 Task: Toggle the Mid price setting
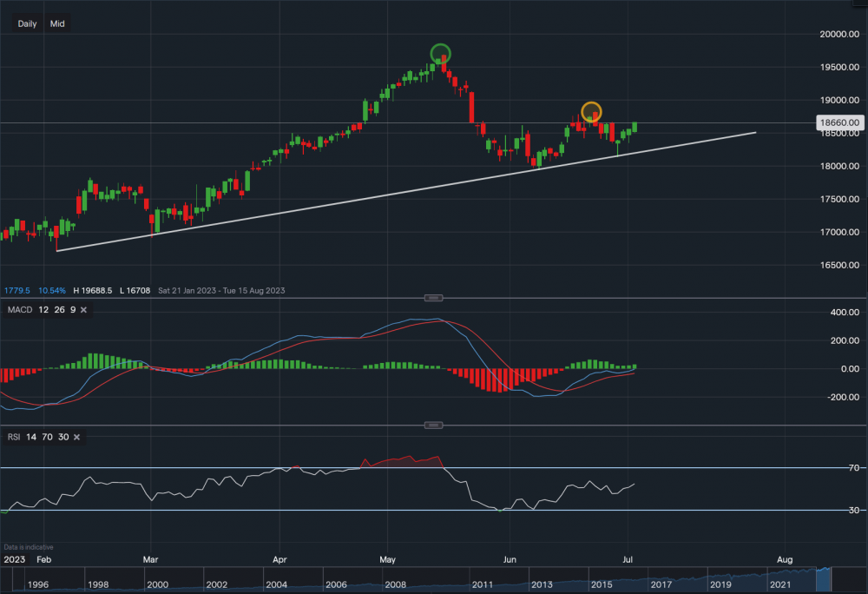[x=56, y=23]
